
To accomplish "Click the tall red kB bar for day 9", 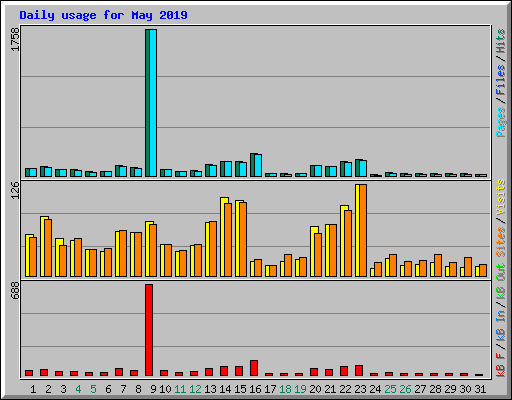I will click(x=149, y=330).
